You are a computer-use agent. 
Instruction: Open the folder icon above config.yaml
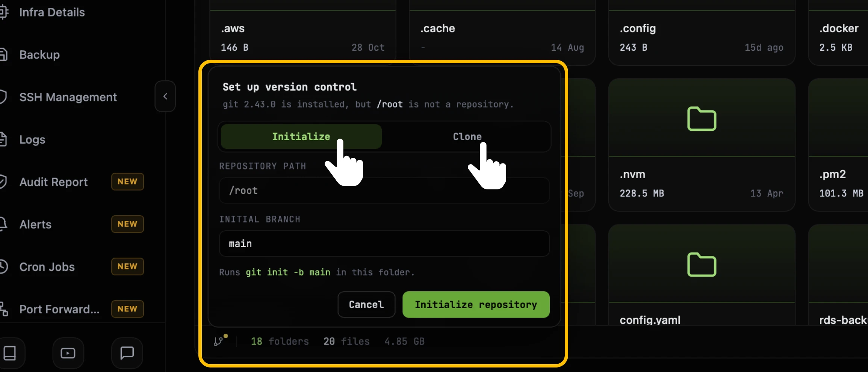tap(702, 265)
